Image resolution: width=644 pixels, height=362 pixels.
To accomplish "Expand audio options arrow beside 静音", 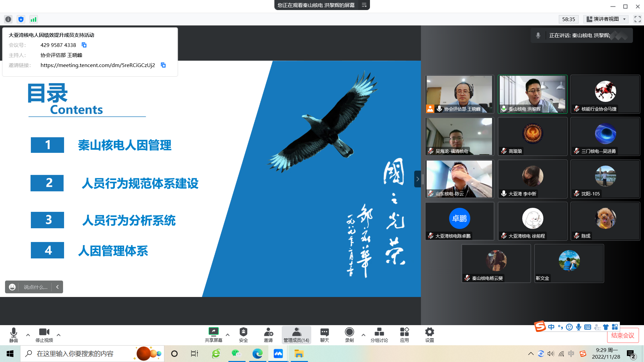I will coord(28,335).
